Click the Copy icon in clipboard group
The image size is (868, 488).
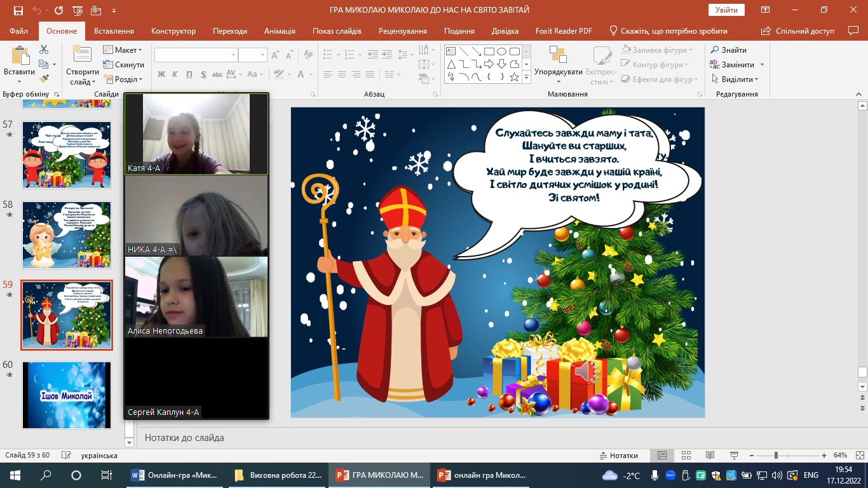pyautogui.click(x=43, y=64)
